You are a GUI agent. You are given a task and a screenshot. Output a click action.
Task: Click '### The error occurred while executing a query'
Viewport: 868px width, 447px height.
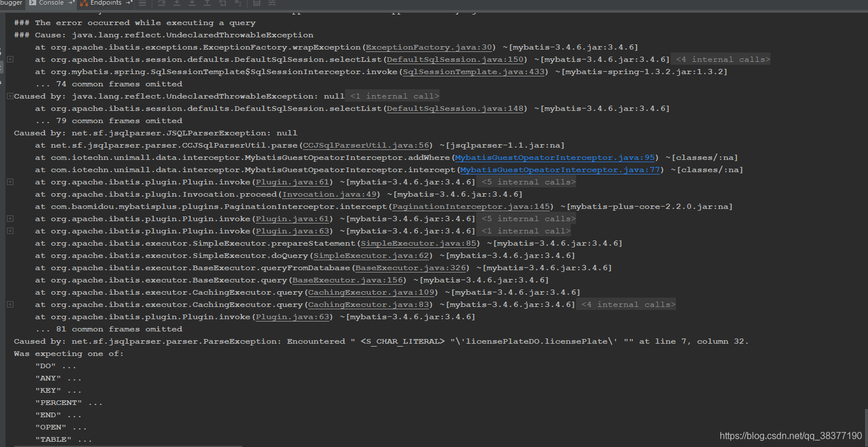(x=135, y=23)
